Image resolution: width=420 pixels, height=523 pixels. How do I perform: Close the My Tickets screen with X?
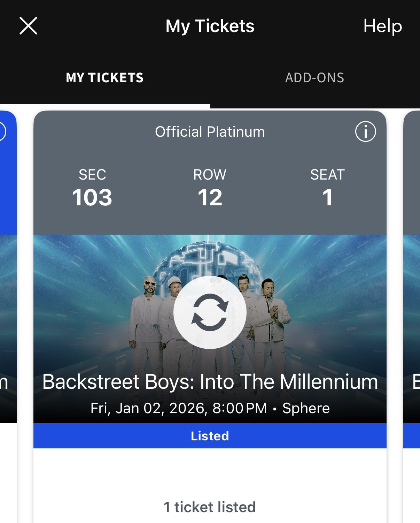28,26
